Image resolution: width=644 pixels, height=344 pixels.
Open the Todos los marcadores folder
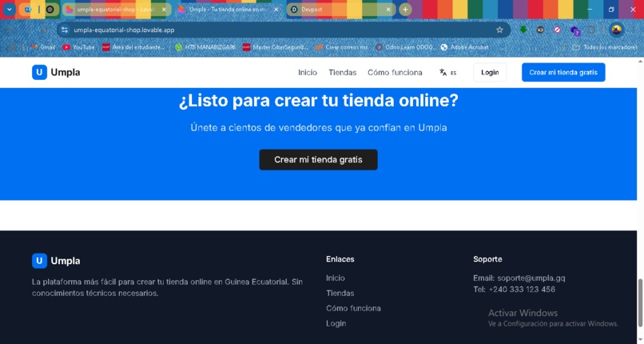point(605,47)
